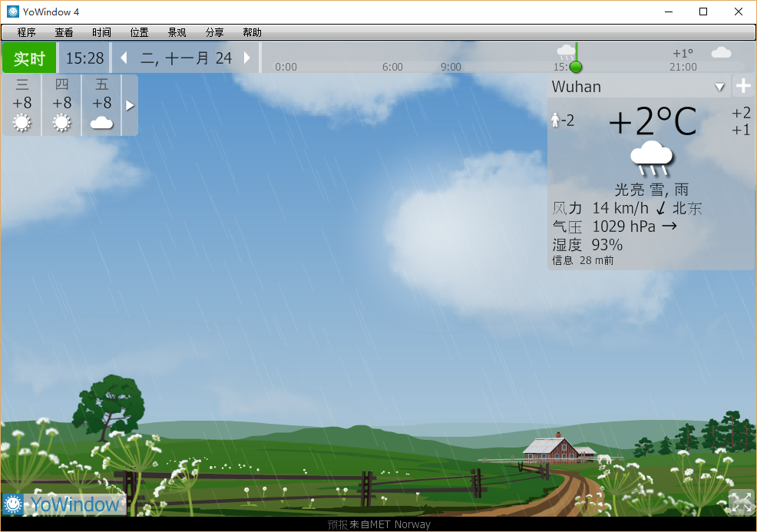This screenshot has height=532, width=757.
Task: Advance to next day with right arrow
Action: click(246, 58)
